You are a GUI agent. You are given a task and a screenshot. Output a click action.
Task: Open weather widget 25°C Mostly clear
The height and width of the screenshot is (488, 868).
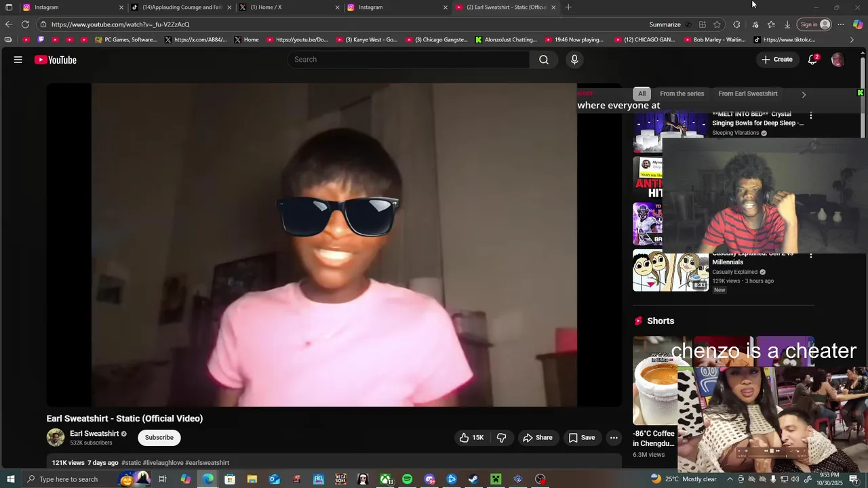[x=684, y=479]
